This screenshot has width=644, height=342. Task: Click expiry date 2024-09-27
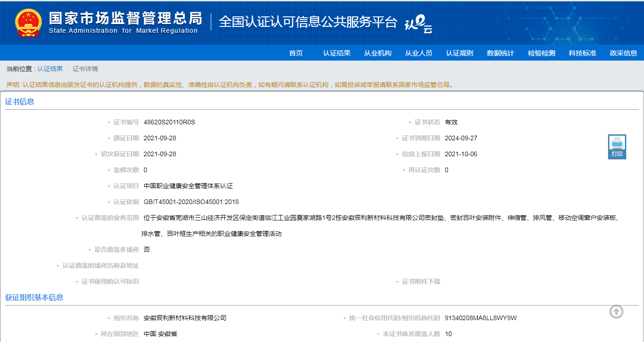click(x=461, y=138)
